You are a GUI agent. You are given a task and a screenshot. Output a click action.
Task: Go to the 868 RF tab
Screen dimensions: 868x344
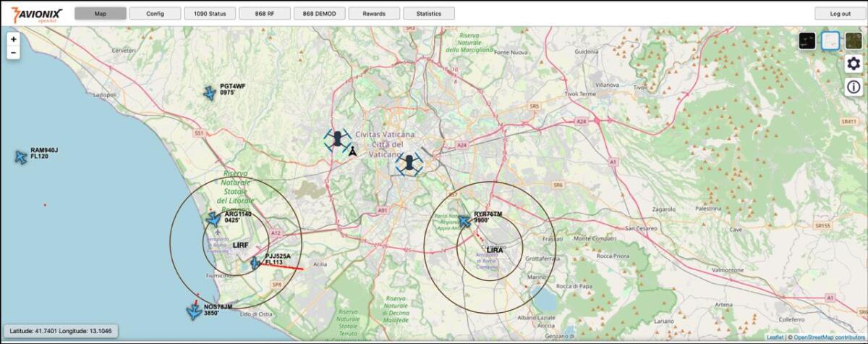(x=265, y=13)
